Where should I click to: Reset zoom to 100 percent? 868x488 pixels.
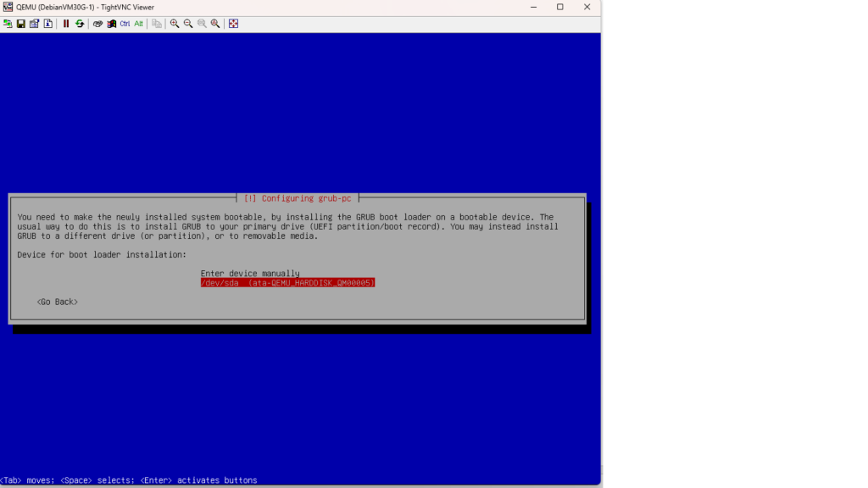coord(202,24)
